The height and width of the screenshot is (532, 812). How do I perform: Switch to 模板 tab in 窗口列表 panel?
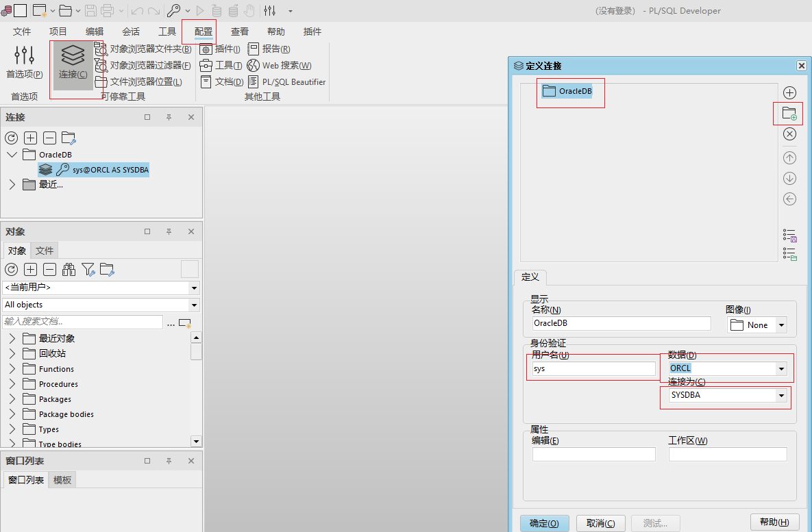(x=62, y=480)
